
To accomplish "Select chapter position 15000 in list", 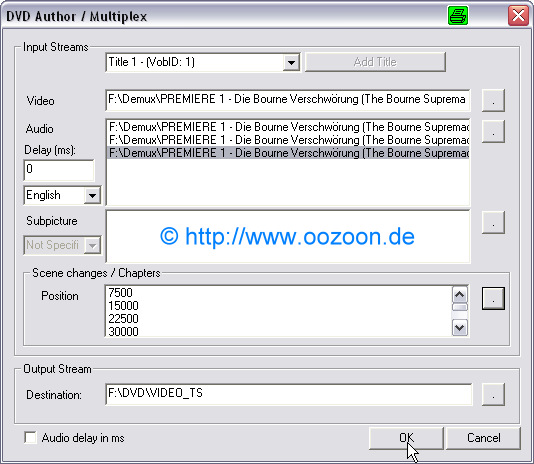I will point(123,306).
